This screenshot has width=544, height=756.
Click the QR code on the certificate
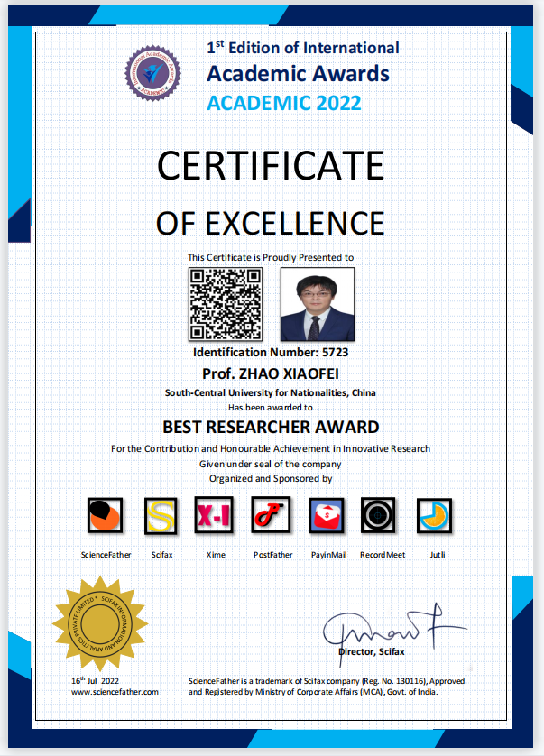[225, 304]
